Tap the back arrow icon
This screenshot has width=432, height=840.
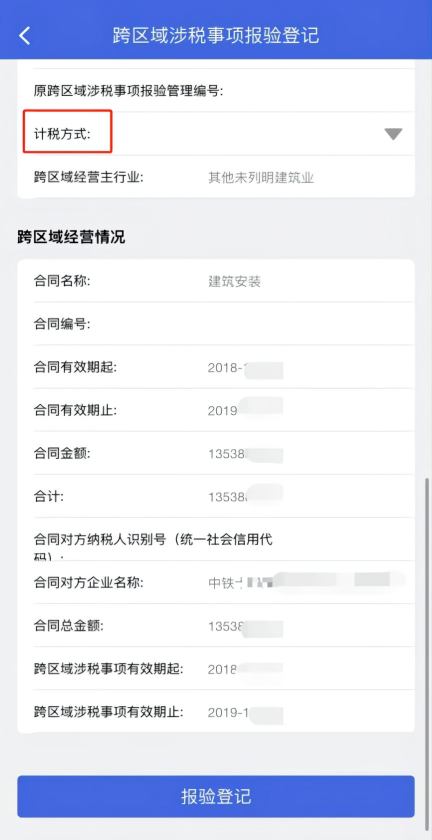tap(24, 35)
